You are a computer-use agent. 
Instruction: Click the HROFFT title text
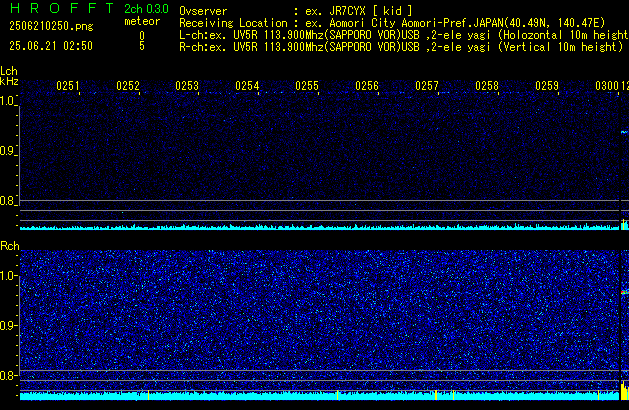[x=62, y=8]
